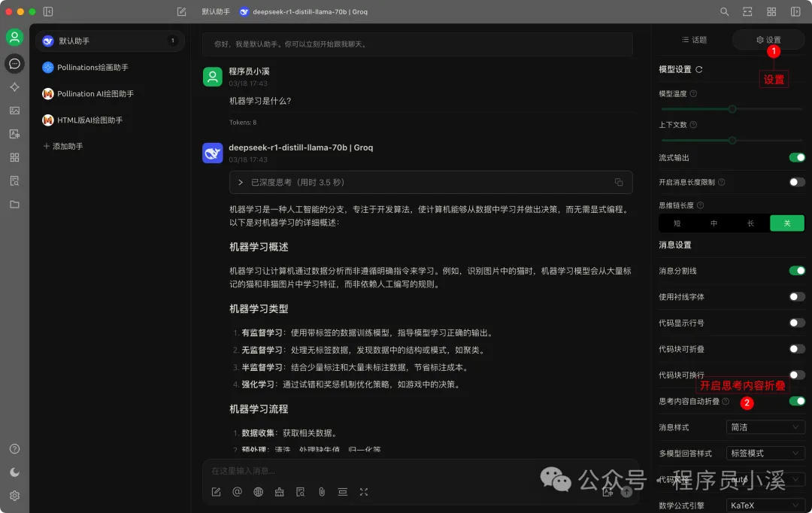Open app settings gear in sidebar bottom

pyautogui.click(x=14, y=496)
